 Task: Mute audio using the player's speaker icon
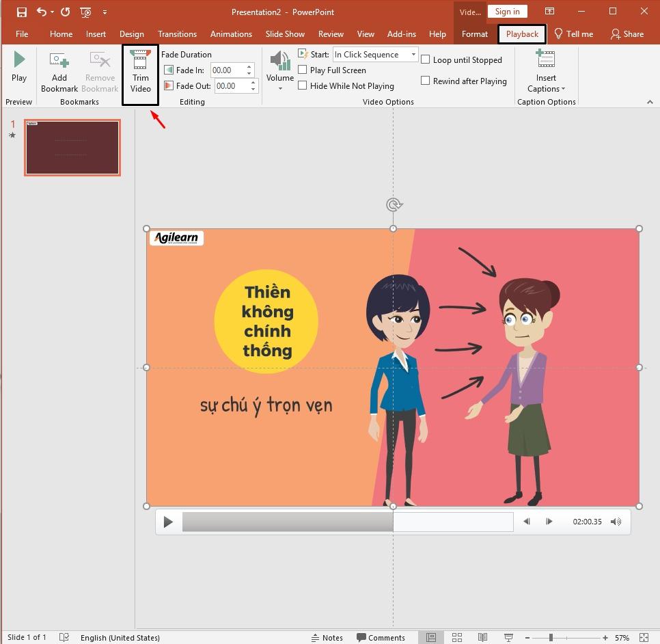point(616,522)
